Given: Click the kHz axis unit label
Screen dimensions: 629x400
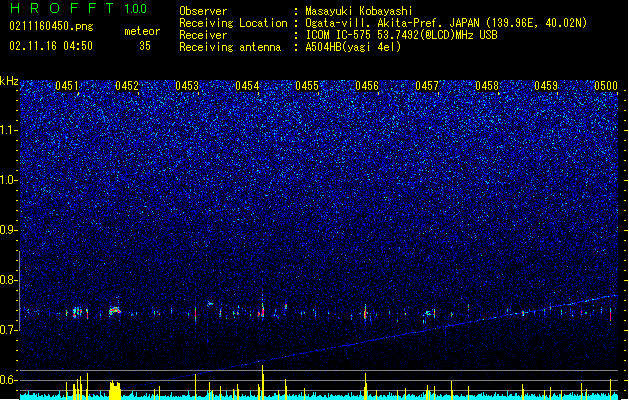Looking at the screenshot, I should pyautogui.click(x=9, y=81).
